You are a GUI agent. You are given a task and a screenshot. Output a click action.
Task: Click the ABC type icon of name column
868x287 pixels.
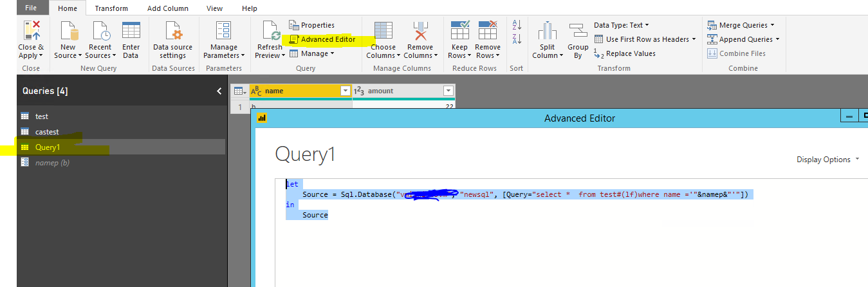click(256, 91)
